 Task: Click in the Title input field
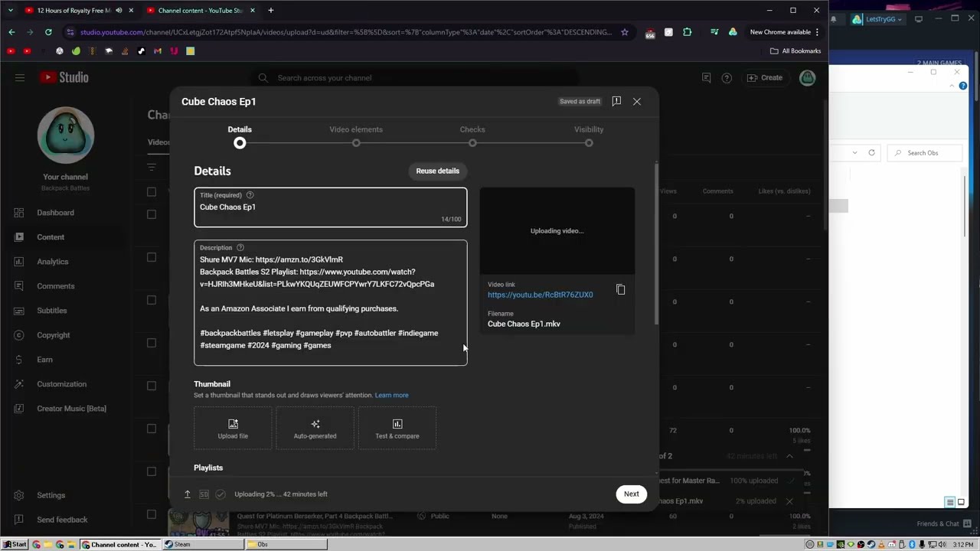(330, 207)
